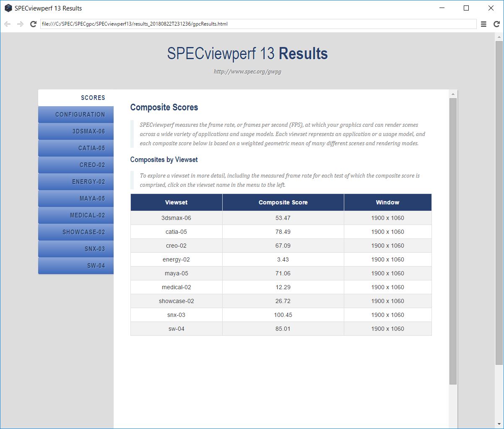Click the file URL address bar

258,24
